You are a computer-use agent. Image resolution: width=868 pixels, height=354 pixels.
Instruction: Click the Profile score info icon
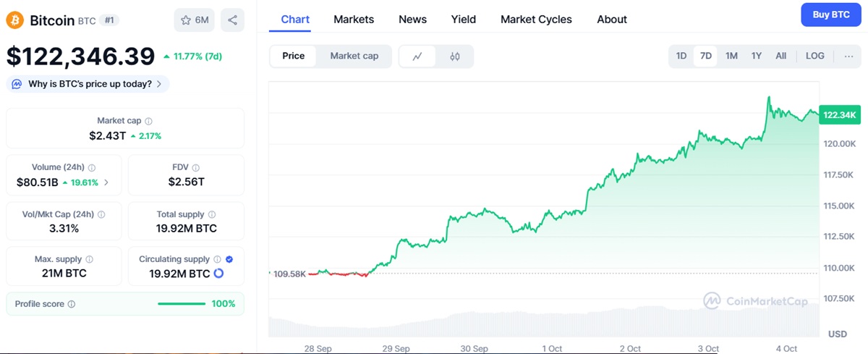point(72,304)
